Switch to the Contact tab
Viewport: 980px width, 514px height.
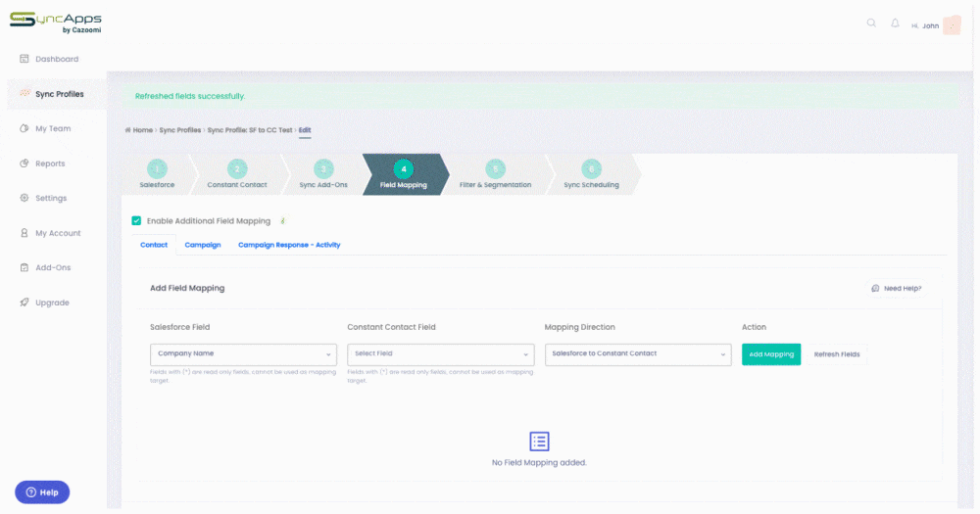[154, 245]
